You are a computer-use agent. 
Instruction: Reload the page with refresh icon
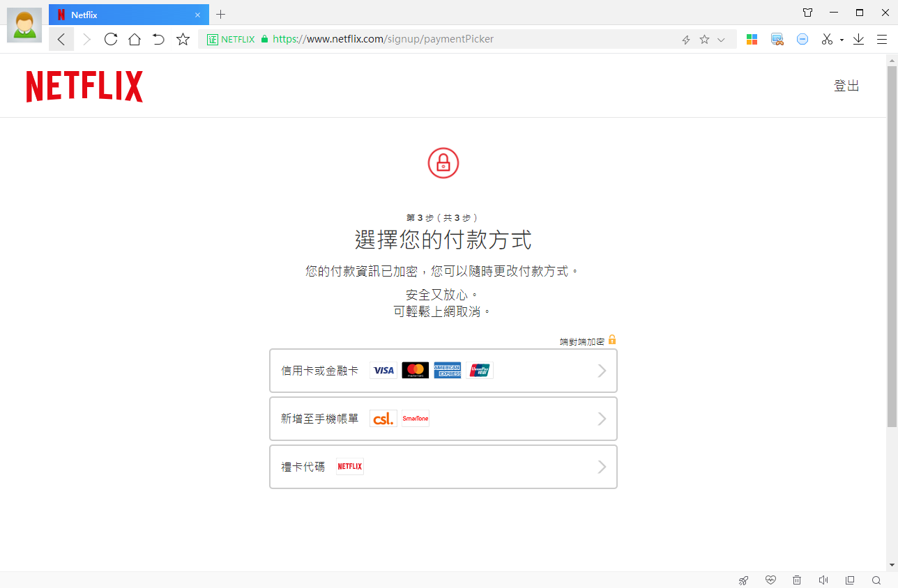(x=110, y=39)
